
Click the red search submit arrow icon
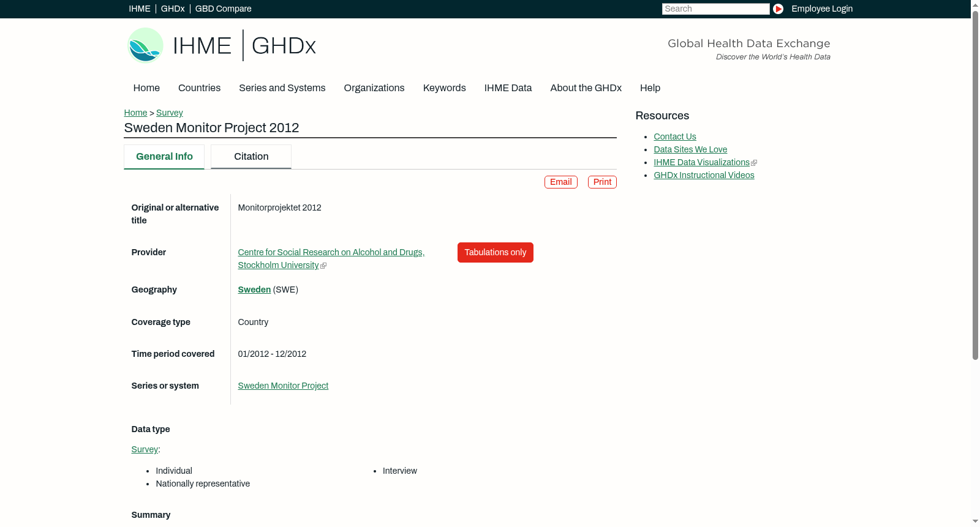tap(778, 9)
